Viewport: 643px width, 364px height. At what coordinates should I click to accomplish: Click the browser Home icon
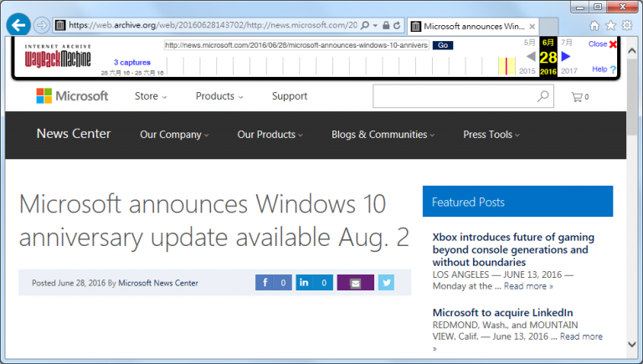point(594,26)
